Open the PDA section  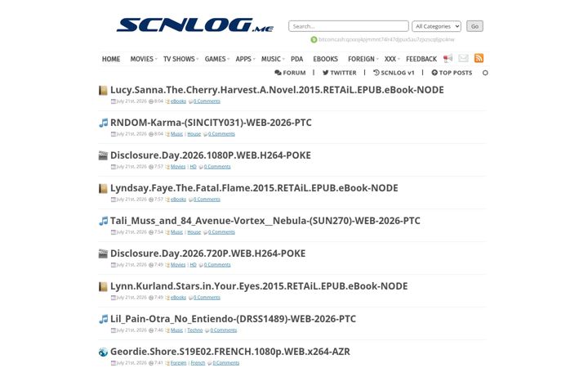pyautogui.click(x=296, y=59)
